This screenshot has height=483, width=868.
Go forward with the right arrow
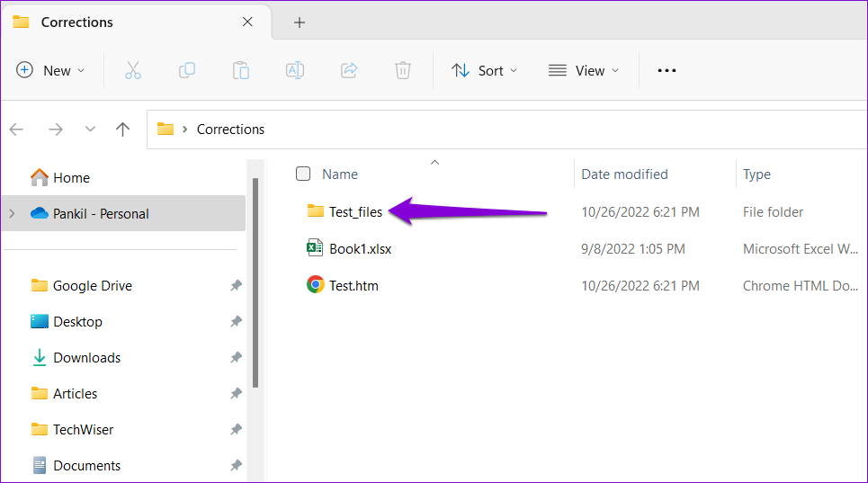click(56, 130)
